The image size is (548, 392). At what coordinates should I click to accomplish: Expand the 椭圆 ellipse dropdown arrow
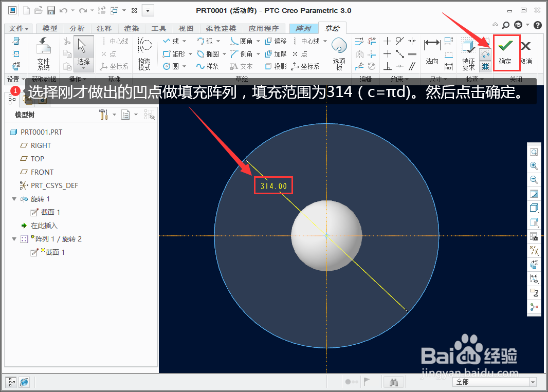224,54
